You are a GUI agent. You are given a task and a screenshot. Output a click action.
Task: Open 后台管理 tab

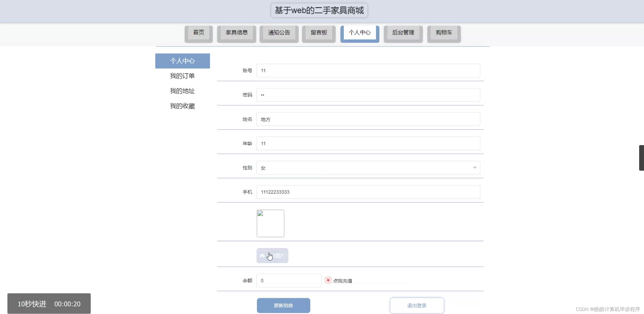coord(403,33)
